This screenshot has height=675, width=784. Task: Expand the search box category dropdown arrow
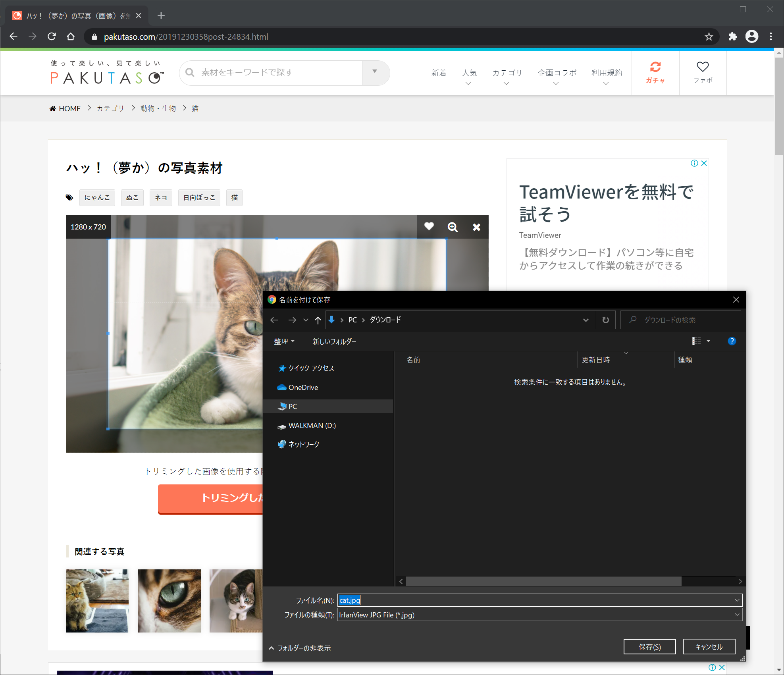(375, 72)
